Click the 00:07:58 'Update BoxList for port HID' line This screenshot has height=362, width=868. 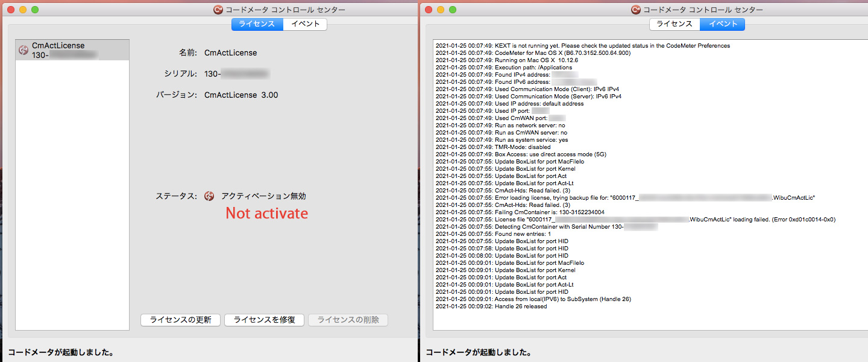502,249
